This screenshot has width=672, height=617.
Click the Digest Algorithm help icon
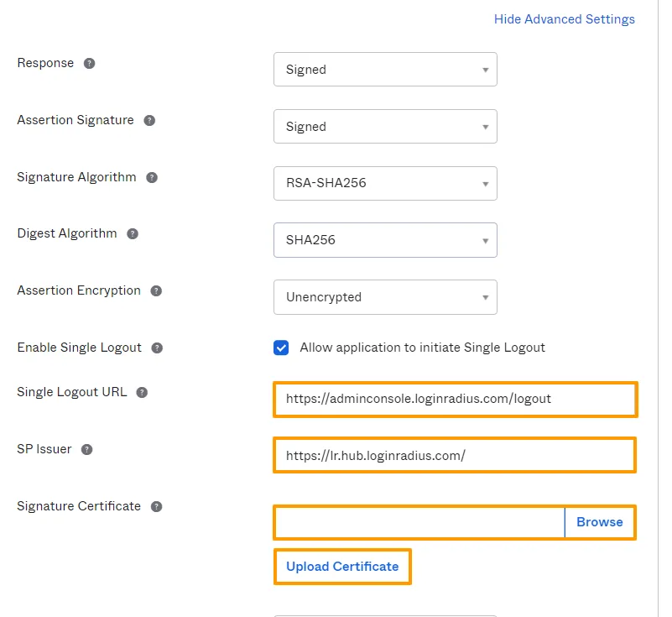click(132, 233)
